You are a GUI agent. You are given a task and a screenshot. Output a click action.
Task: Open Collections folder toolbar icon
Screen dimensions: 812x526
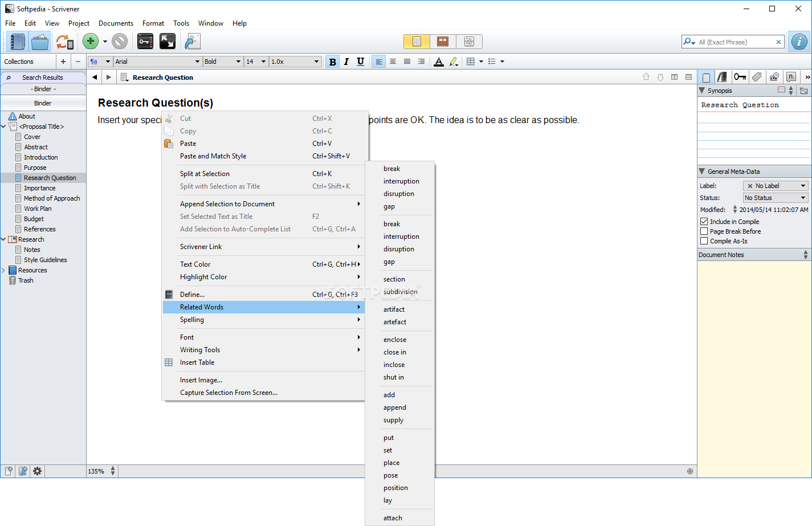40,42
